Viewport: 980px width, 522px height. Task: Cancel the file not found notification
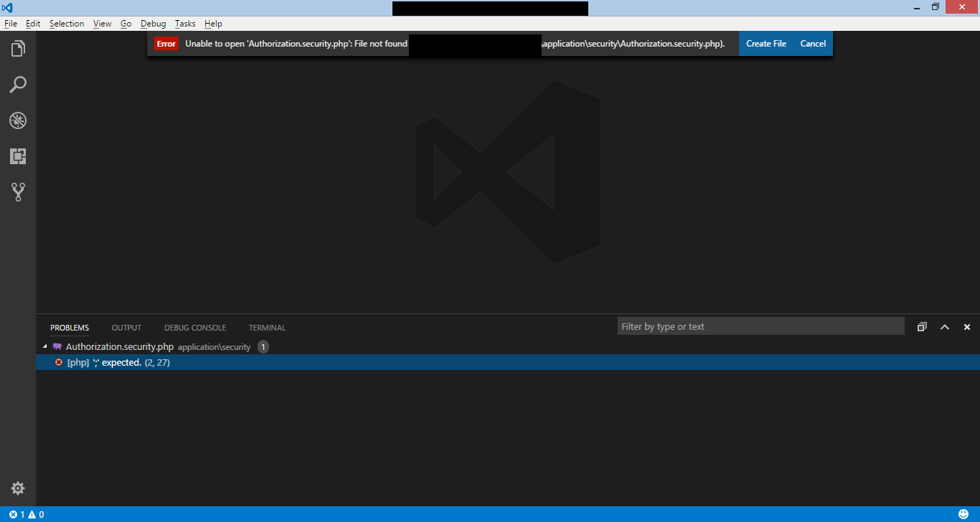pyautogui.click(x=813, y=44)
